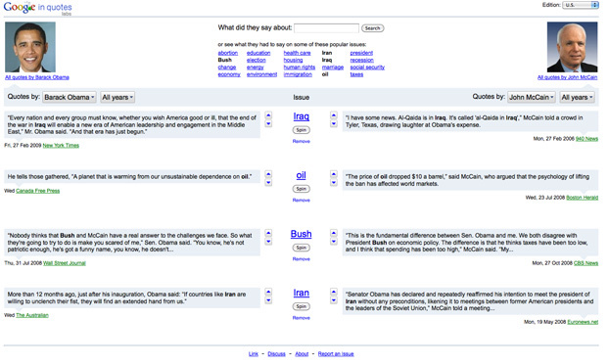Open the New York Times source link

pos(61,146)
